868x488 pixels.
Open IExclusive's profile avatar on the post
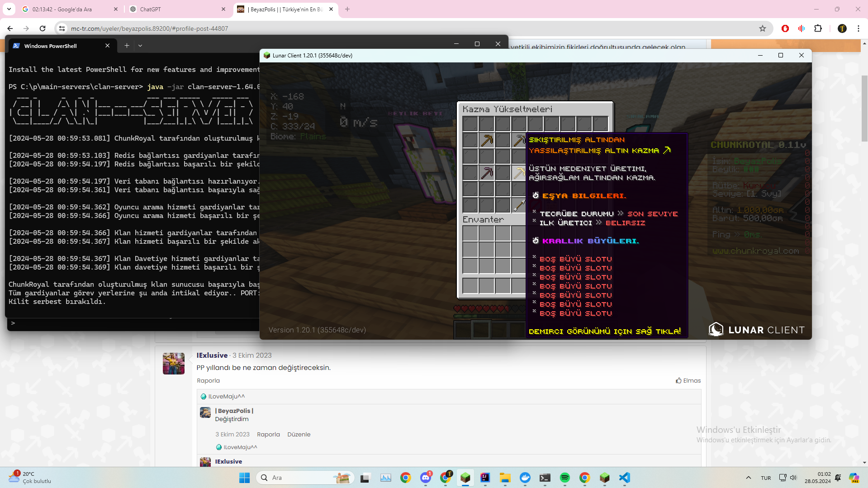click(174, 364)
